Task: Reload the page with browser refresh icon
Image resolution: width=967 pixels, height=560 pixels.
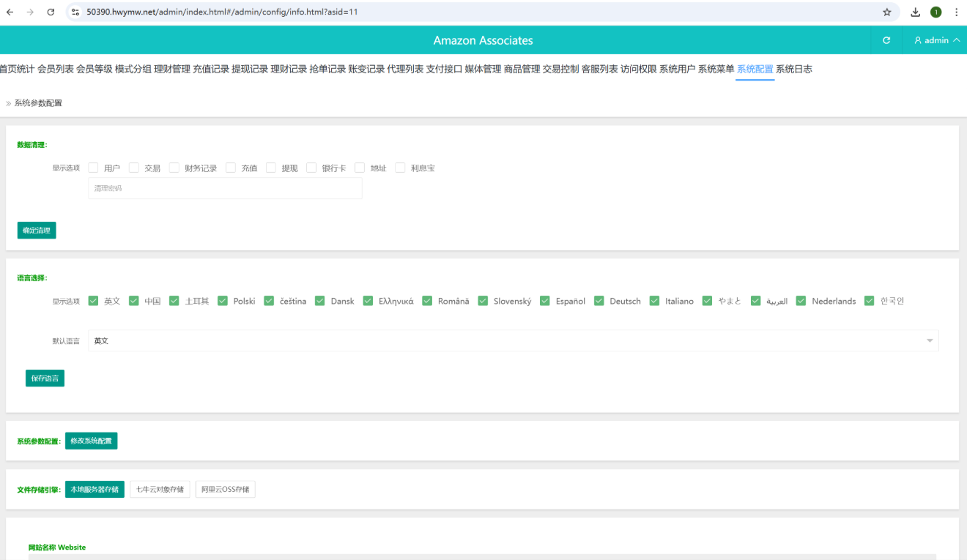Action: click(51, 12)
